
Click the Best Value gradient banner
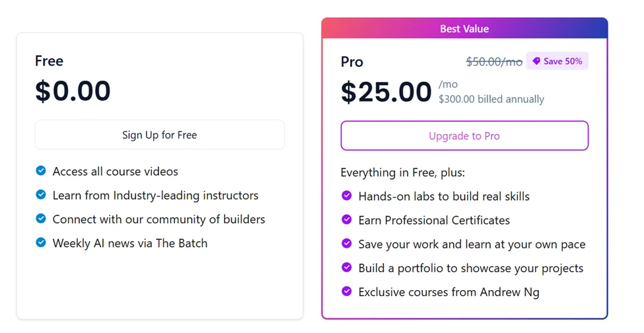pos(464,28)
